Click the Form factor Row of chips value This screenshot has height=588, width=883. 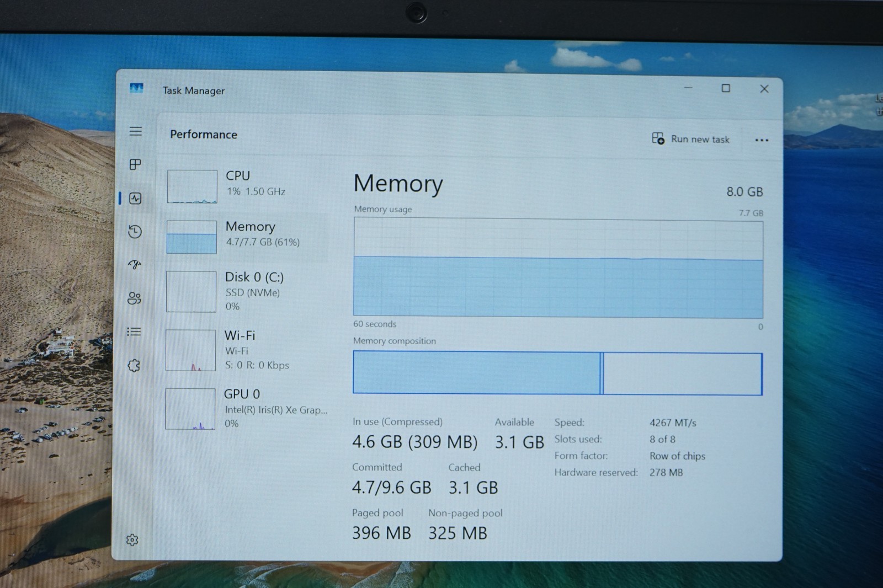[677, 456]
